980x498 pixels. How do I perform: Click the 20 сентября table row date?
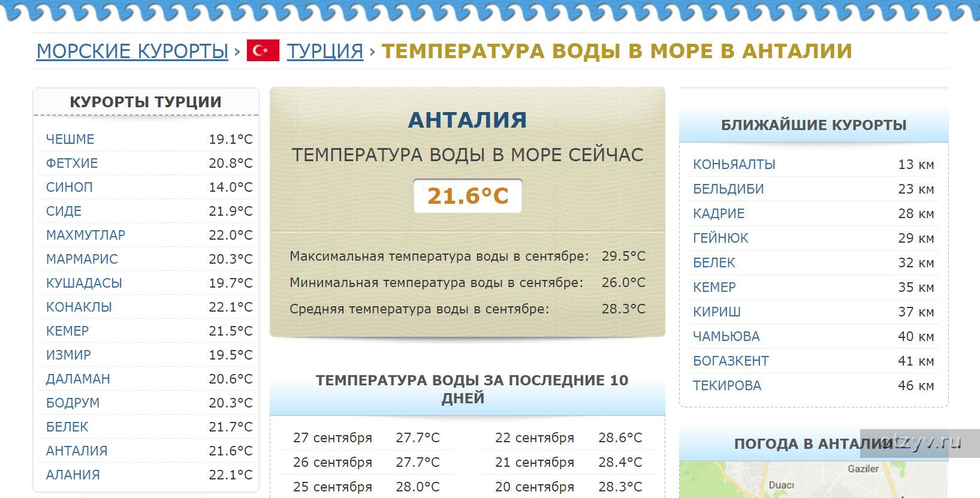pyautogui.click(x=535, y=487)
